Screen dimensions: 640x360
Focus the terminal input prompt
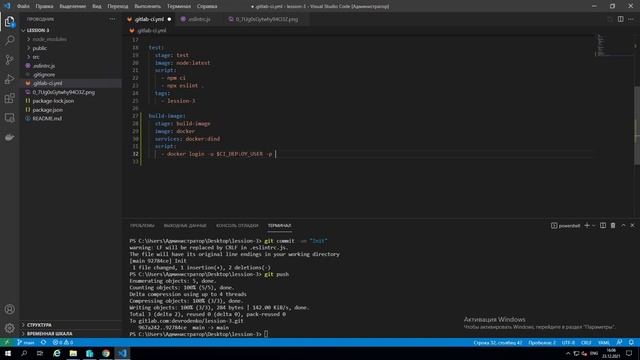(x=266, y=334)
